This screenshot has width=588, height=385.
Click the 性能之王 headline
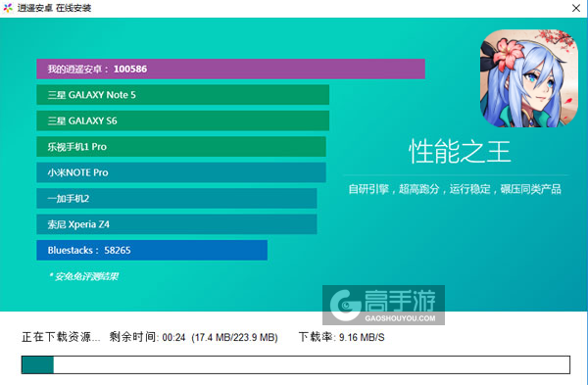[460, 152]
